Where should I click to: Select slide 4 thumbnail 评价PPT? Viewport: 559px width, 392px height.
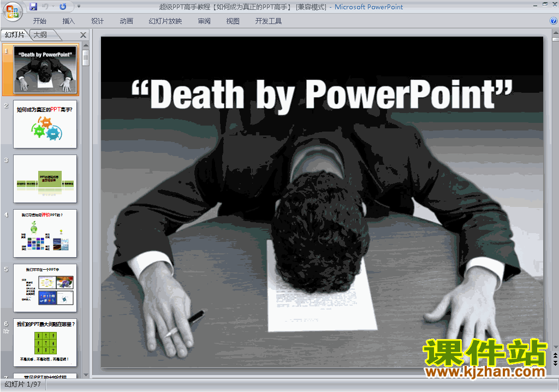click(45, 233)
